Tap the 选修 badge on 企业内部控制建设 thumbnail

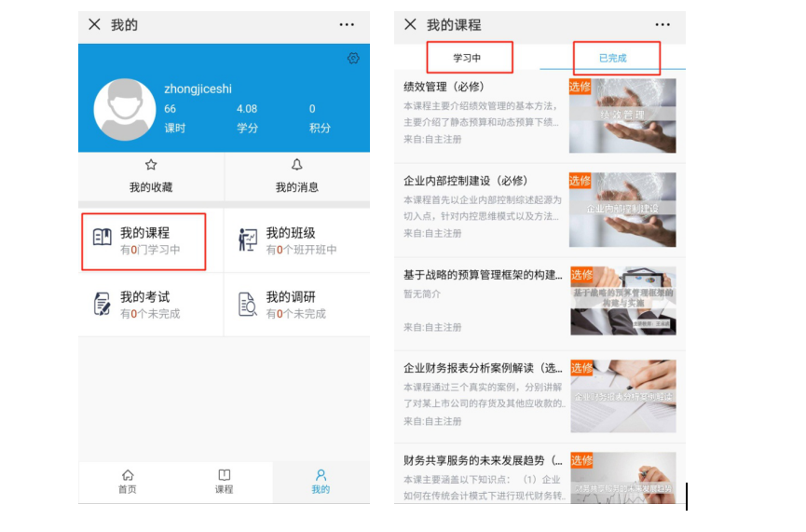(580, 181)
